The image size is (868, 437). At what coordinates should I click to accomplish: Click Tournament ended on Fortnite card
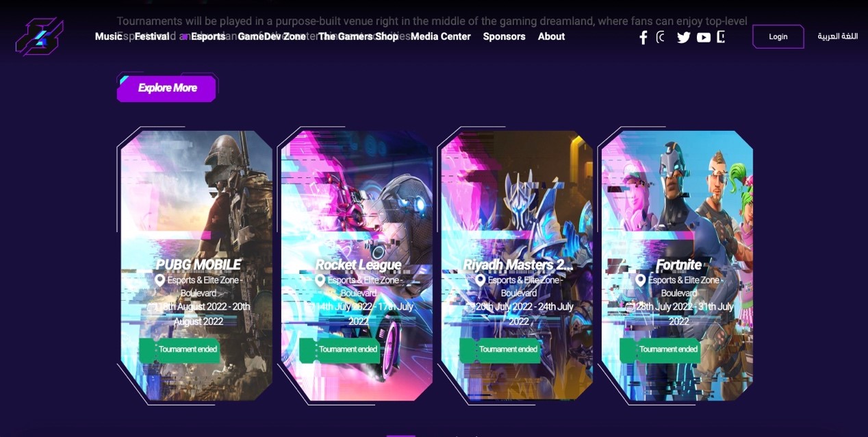pyautogui.click(x=660, y=349)
